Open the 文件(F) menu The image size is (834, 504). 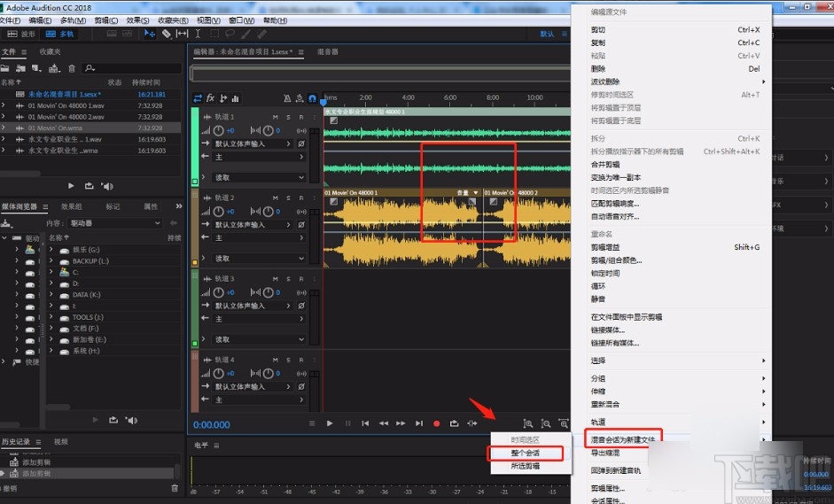(10, 20)
